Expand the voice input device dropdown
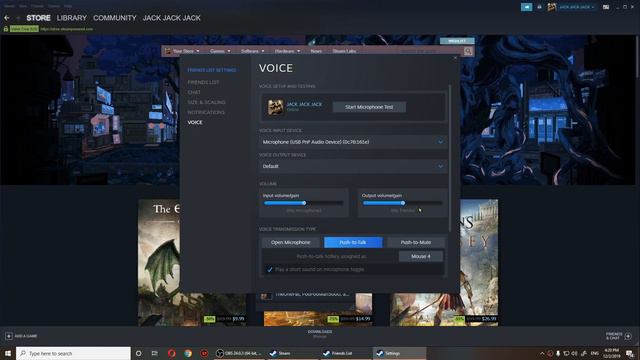This screenshot has height=360, width=640. (x=353, y=142)
